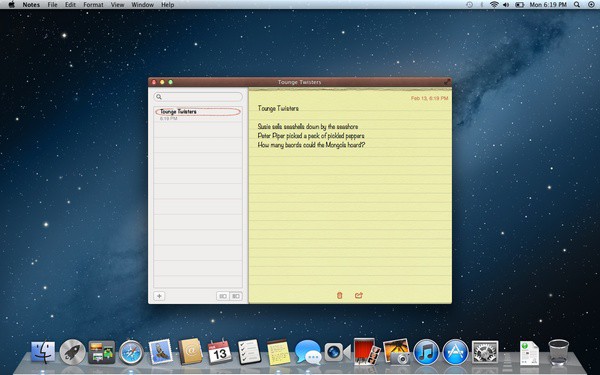Open Photo Booth icon in dock
Screen dimensions: 600x375
tap(367, 351)
